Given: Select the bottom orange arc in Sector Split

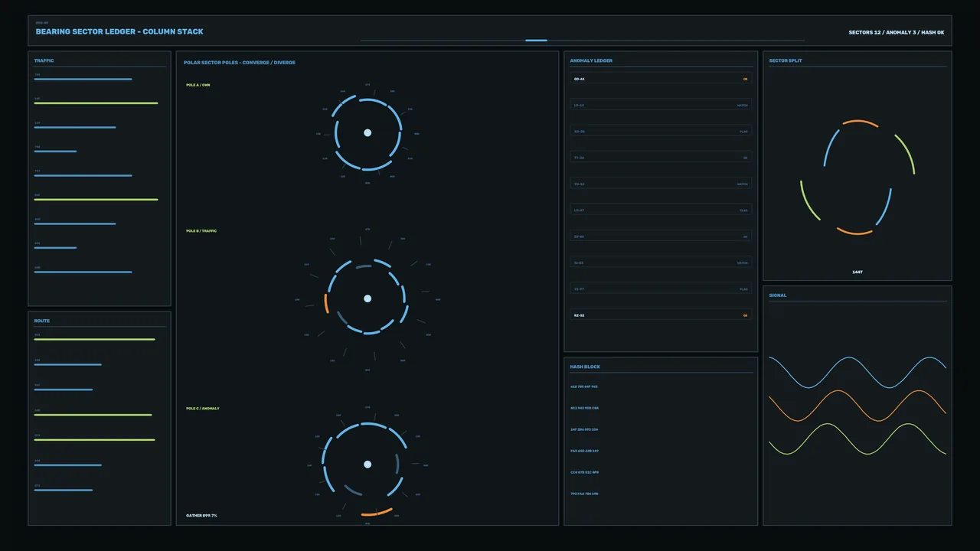Looking at the screenshot, I should click(855, 231).
